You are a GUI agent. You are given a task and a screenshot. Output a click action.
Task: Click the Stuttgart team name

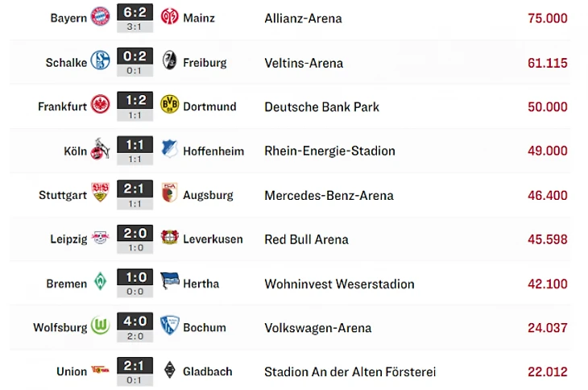click(63, 195)
